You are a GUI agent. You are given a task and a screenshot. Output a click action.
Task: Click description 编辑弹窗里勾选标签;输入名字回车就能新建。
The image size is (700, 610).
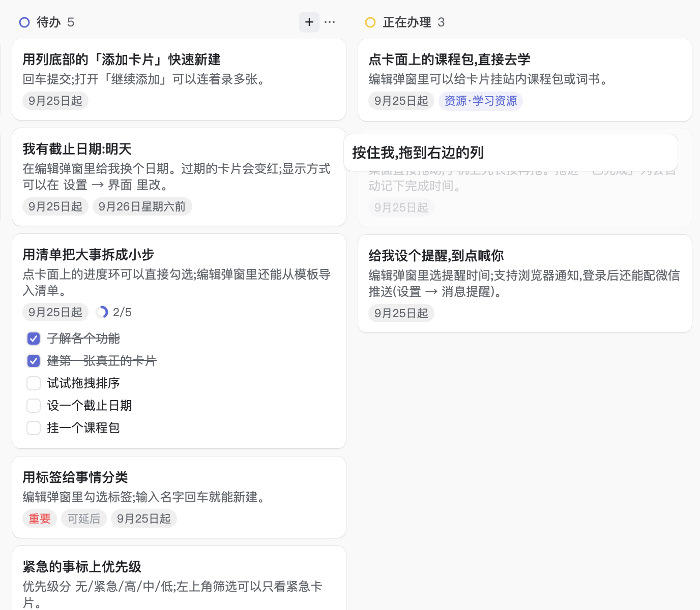click(x=145, y=497)
